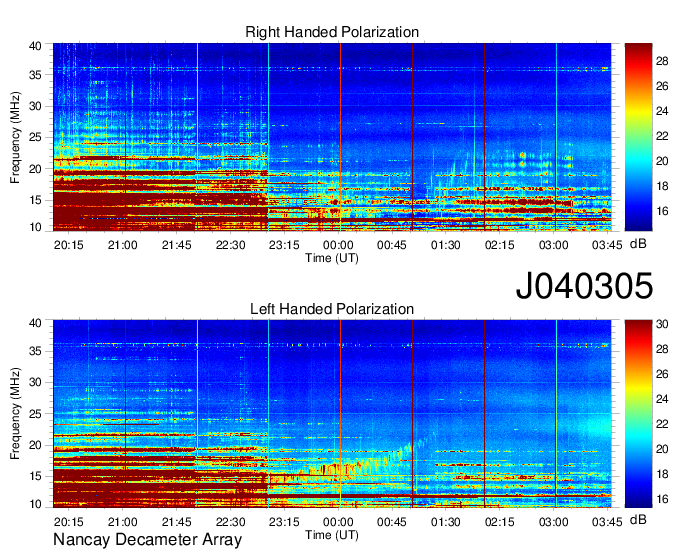Click the 10 MHz frequency tick, right-handed plot
This screenshot has width=680, height=552.
coord(35,227)
